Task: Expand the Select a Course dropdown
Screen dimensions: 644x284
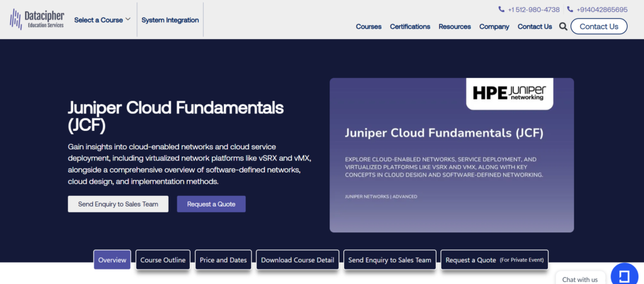Action: click(x=103, y=20)
